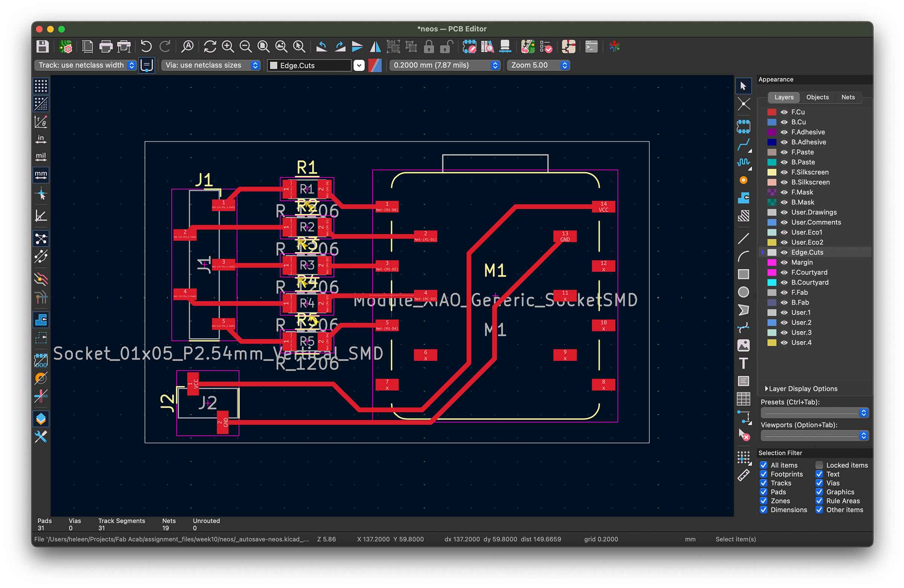Select the Route tracks tool

point(743,145)
